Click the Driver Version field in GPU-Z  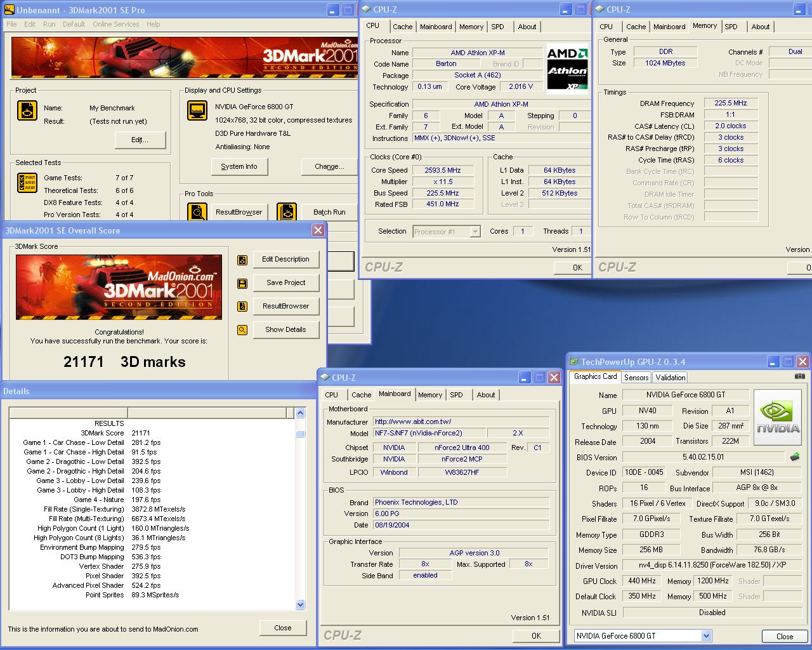(712, 565)
